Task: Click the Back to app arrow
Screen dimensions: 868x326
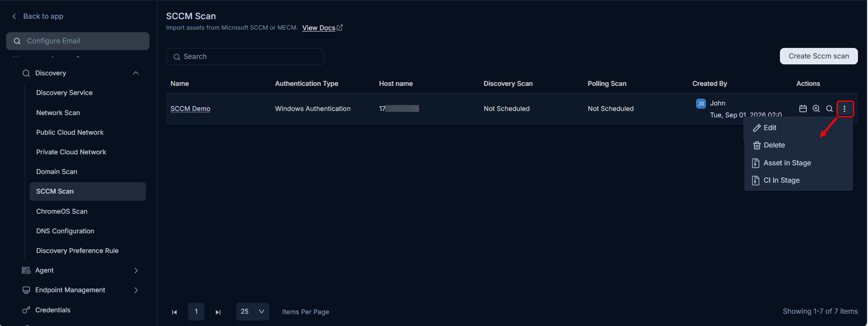Action: click(14, 16)
